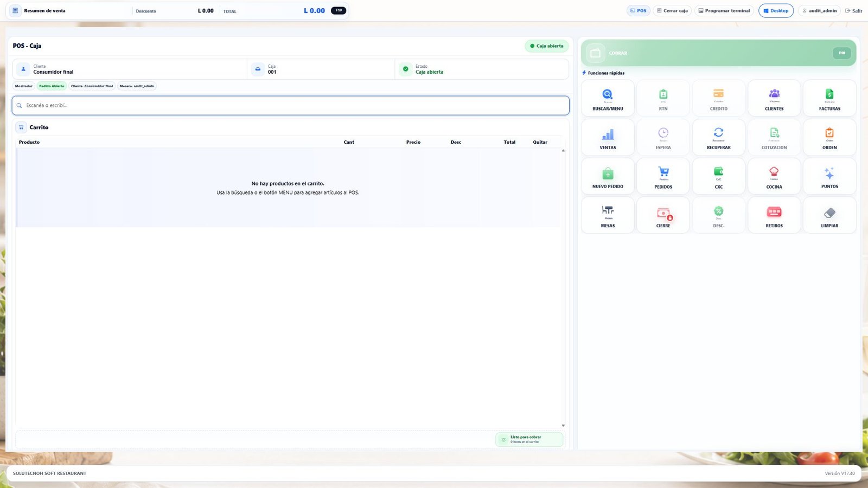Start a NUEVO PEDIDO
The image size is (868, 488).
608,176
